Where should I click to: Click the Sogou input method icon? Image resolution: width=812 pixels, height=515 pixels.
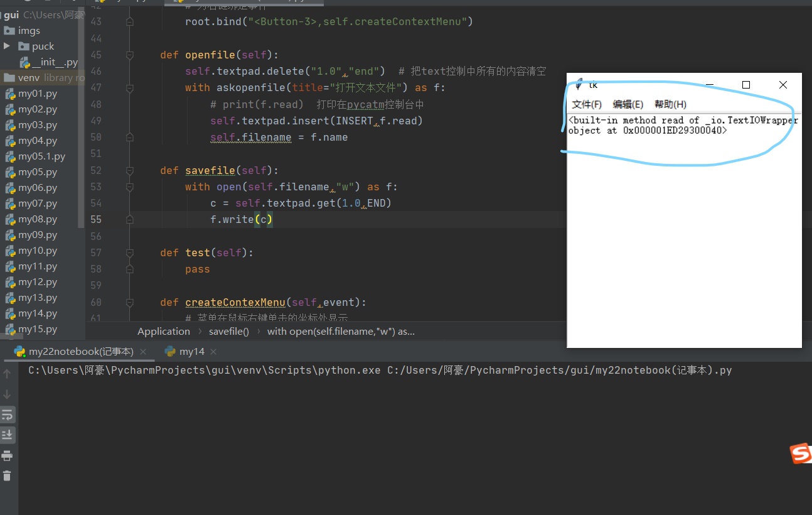click(x=800, y=453)
